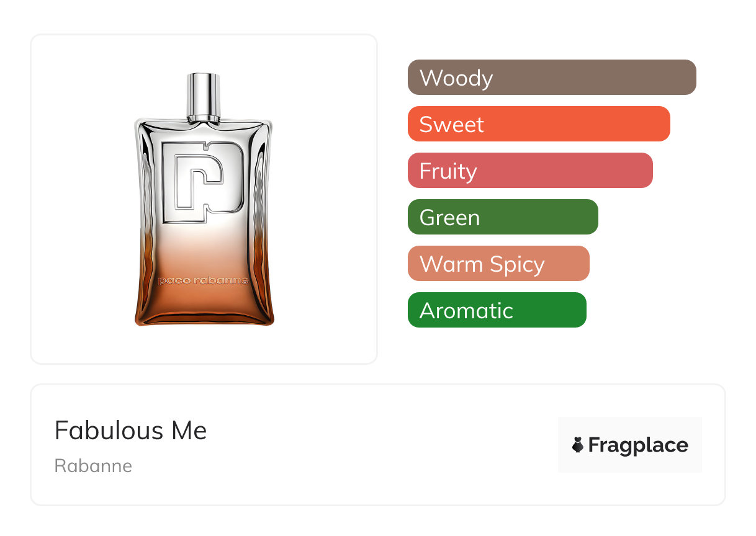Select the Sweet accord bar
The height and width of the screenshot is (536, 756).
(538, 124)
